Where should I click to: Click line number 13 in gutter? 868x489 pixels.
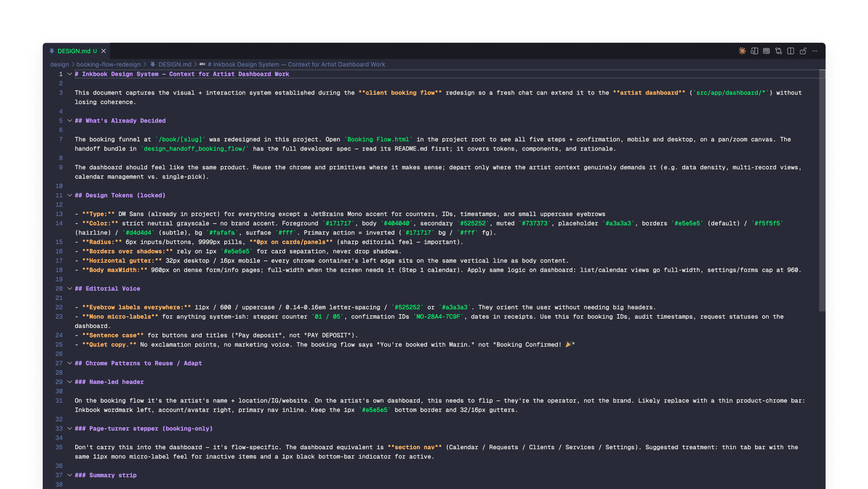[59, 214]
